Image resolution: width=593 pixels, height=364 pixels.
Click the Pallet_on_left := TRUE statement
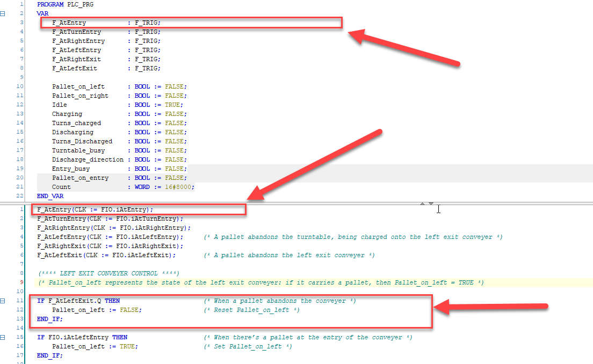(x=95, y=346)
